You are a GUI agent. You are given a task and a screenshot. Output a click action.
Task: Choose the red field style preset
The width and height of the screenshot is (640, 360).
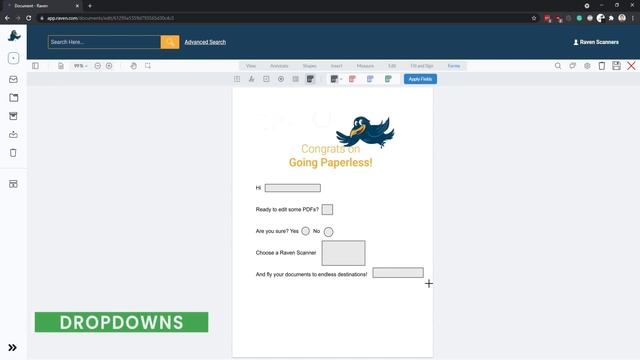click(x=352, y=79)
